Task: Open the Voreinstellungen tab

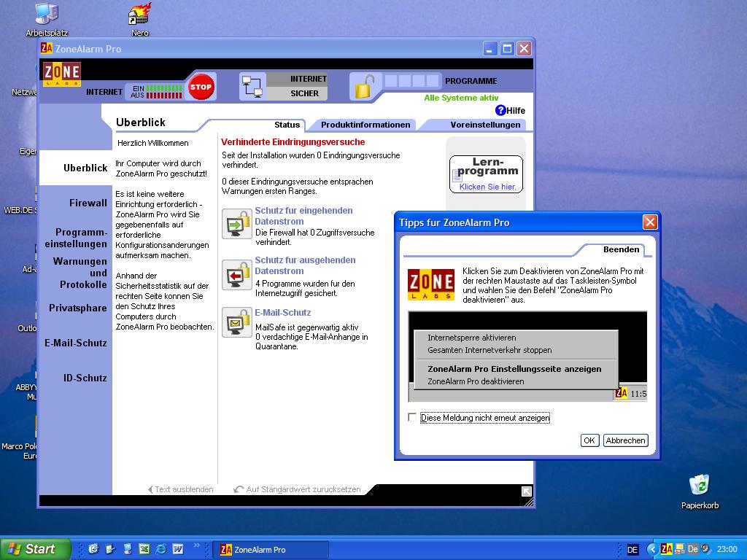Action: (485, 125)
